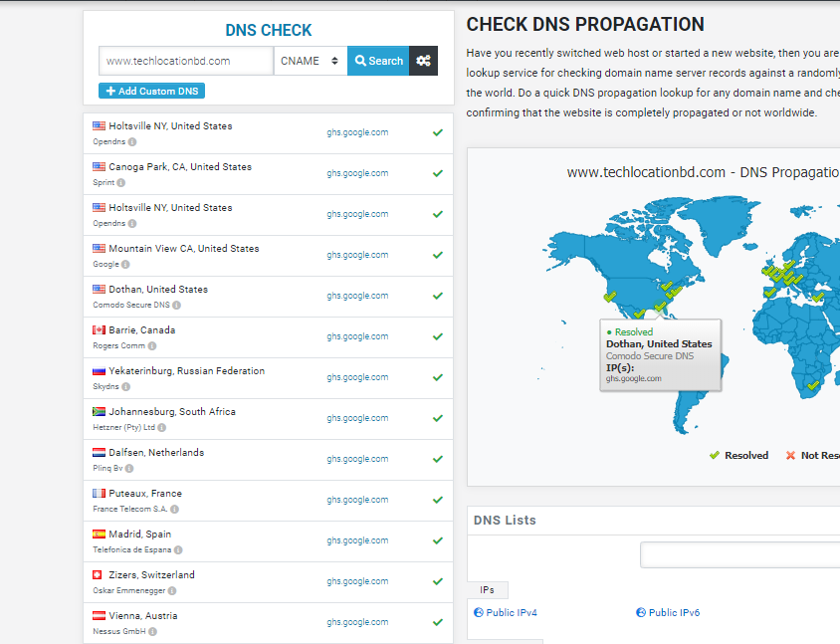840x644 pixels.
Task: Click ghs.google.com result for Madrid, Spain
Action: 357,540
